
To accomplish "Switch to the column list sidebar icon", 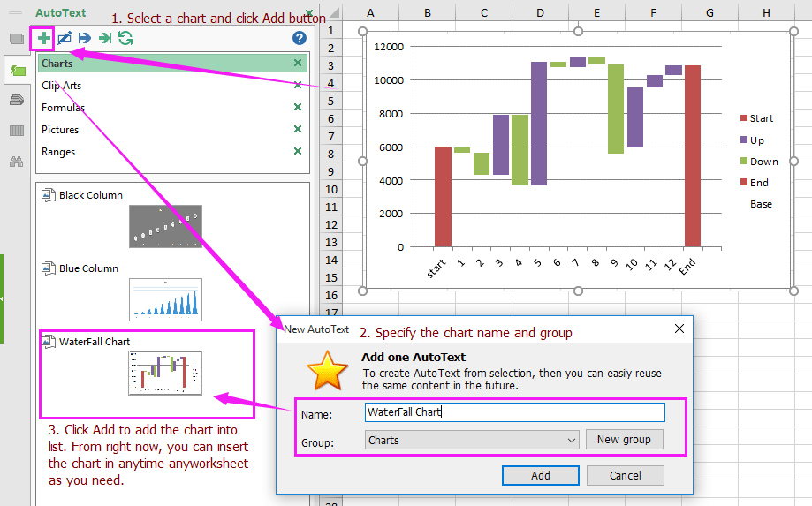I will click(17, 131).
